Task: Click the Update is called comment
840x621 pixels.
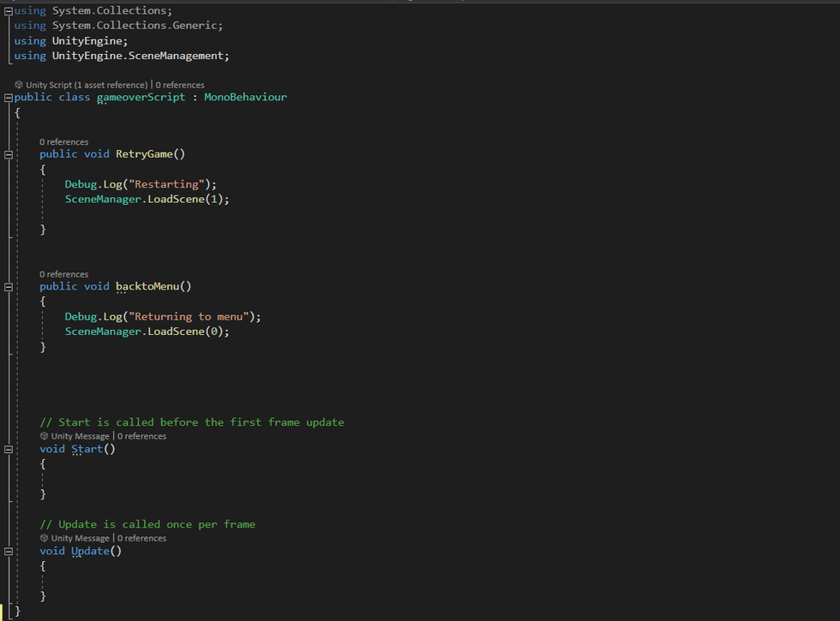Action: coord(147,524)
